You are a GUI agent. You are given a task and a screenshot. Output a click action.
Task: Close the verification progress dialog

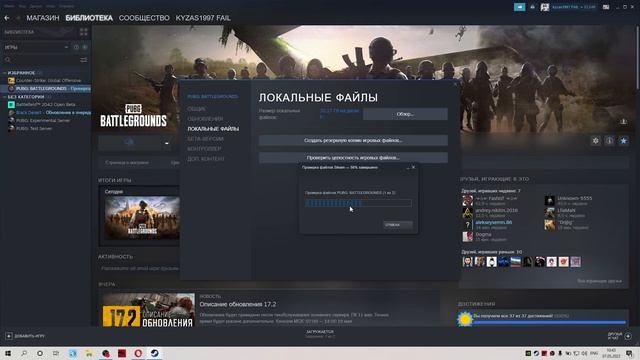point(413,167)
